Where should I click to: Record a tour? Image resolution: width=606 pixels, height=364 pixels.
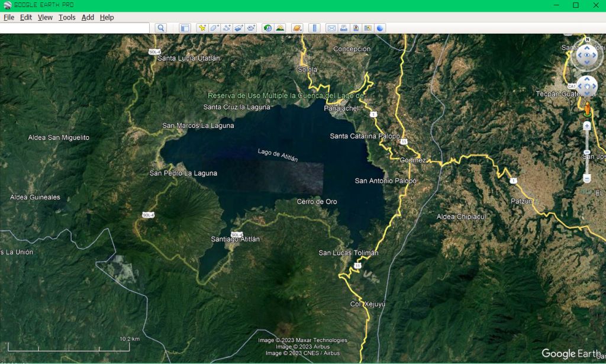click(251, 28)
